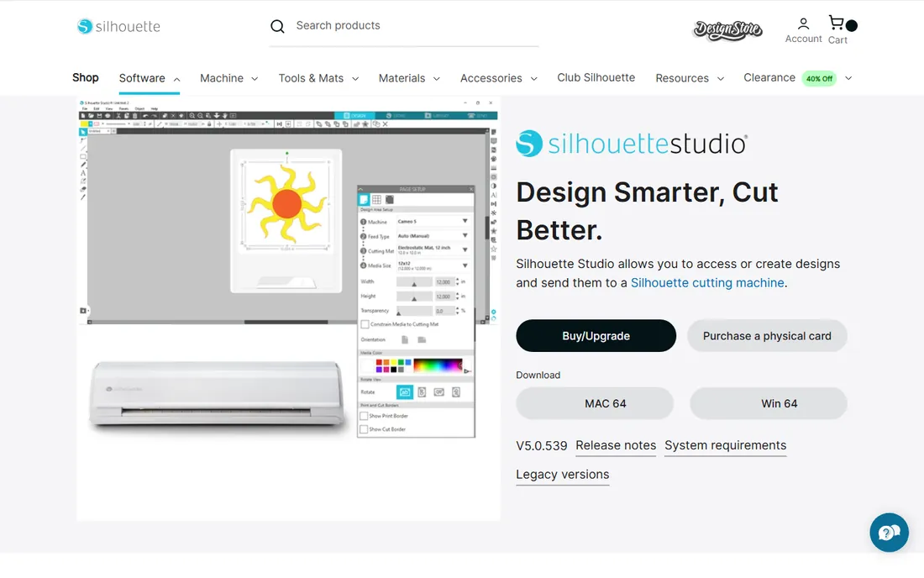Click the green 40% Off badge
924x578 pixels.
pyautogui.click(x=819, y=78)
